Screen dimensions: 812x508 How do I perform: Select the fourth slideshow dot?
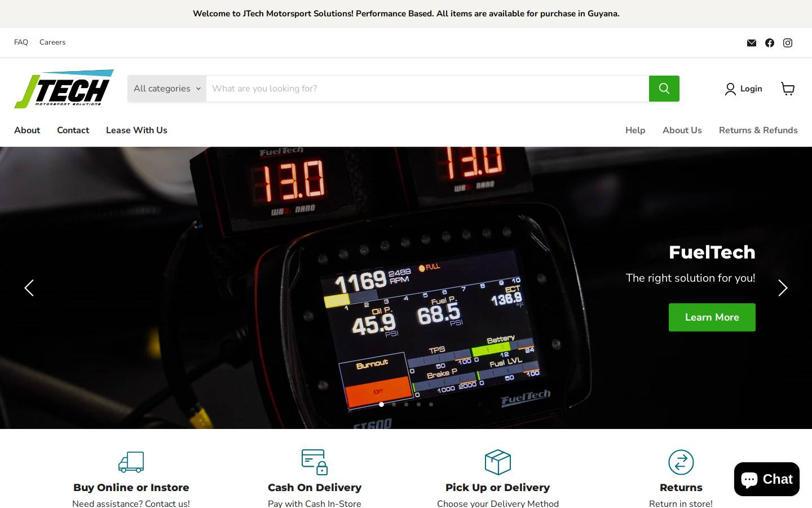(x=418, y=404)
